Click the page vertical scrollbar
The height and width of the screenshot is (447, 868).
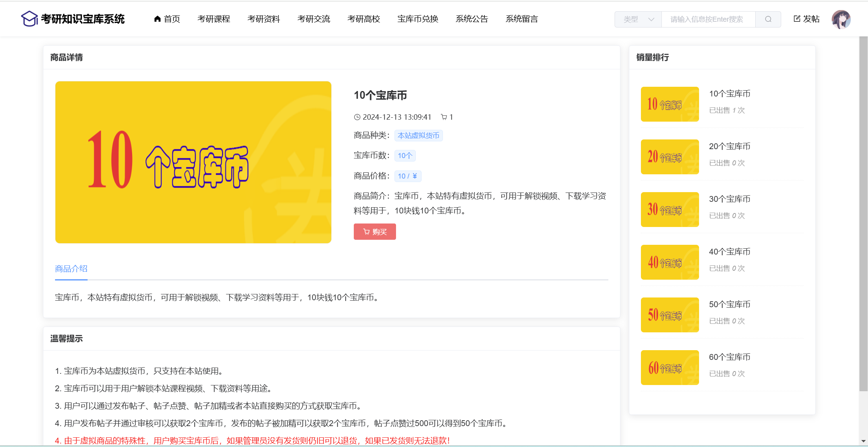[x=863, y=213]
